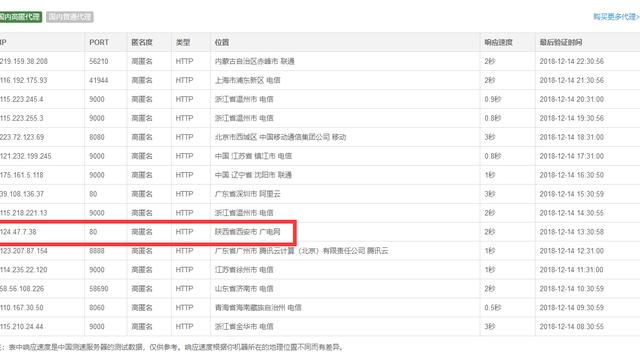Click location 广东省广州市 腾讯云计算
The image size is (640, 360).
click(255, 251)
